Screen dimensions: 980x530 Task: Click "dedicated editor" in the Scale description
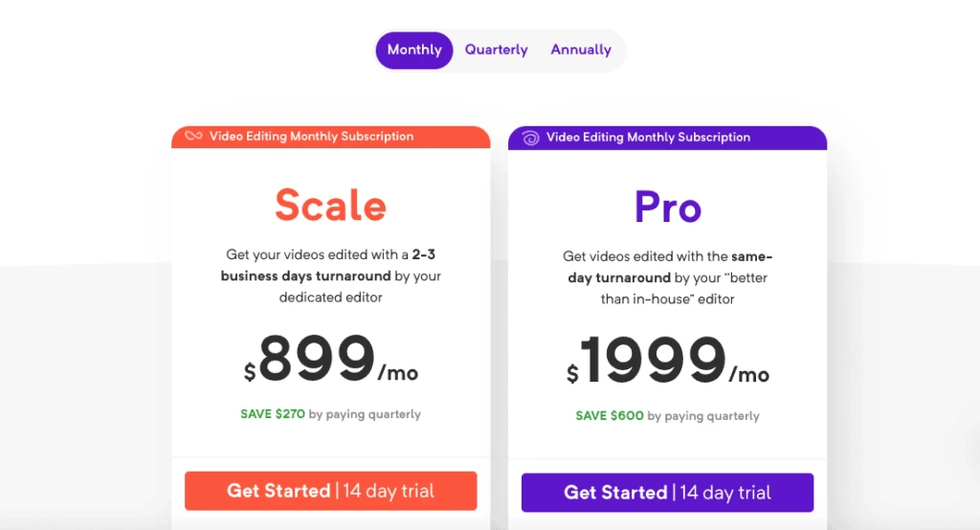(330, 298)
